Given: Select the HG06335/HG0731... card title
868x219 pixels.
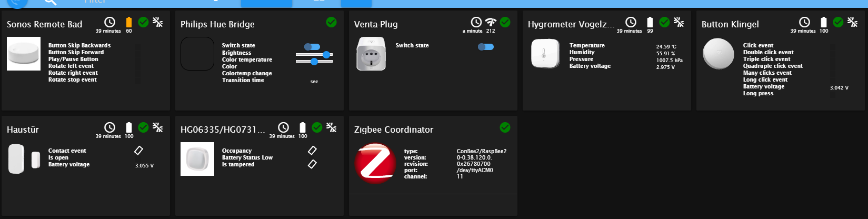Looking at the screenshot, I should (x=223, y=130).
